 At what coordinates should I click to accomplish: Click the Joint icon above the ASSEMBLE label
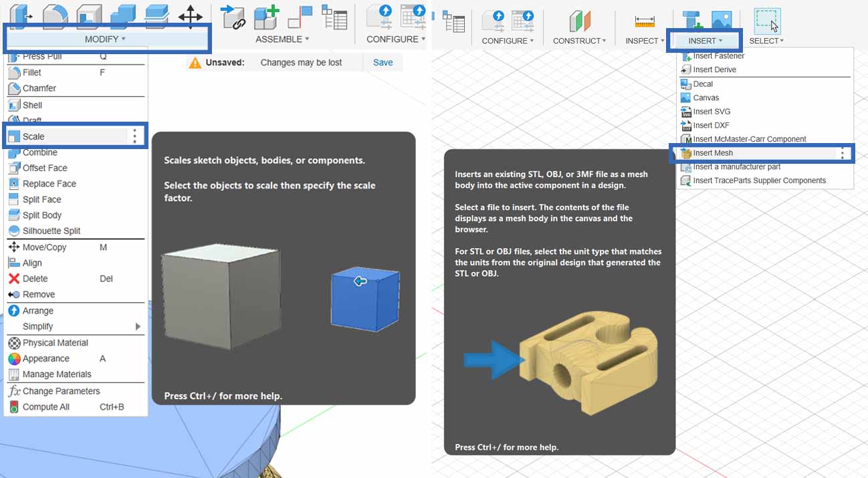point(233,16)
